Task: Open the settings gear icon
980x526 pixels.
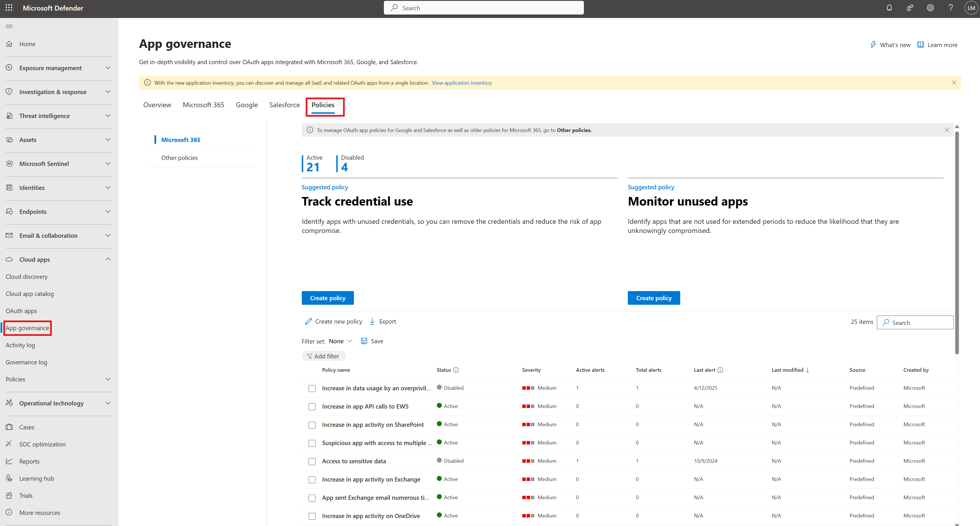Action: (x=930, y=8)
